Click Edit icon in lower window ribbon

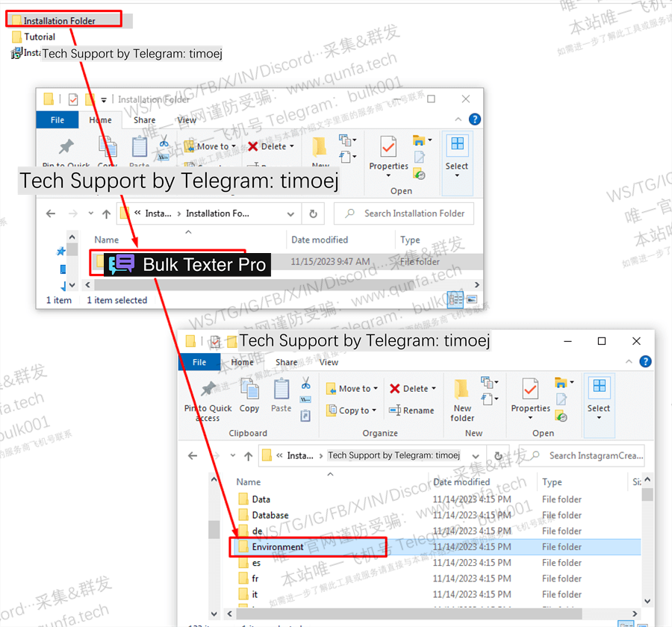561,399
